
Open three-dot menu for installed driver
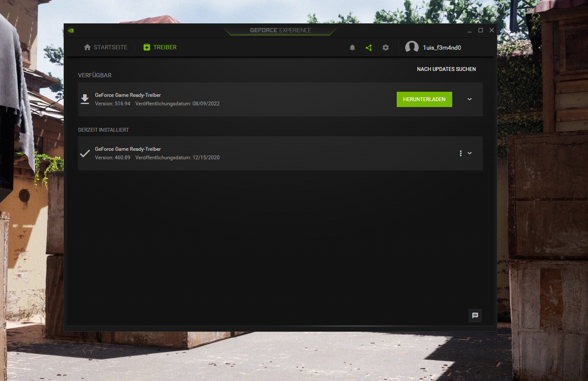(x=461, y=153)
